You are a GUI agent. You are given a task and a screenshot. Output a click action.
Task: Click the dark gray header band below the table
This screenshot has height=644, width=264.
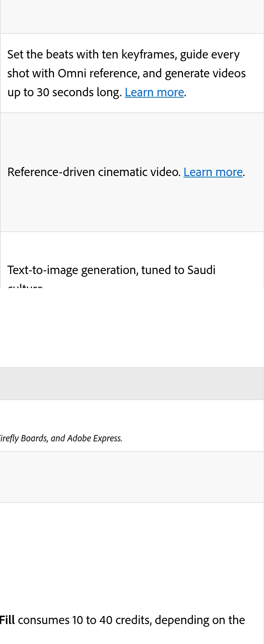132,384
